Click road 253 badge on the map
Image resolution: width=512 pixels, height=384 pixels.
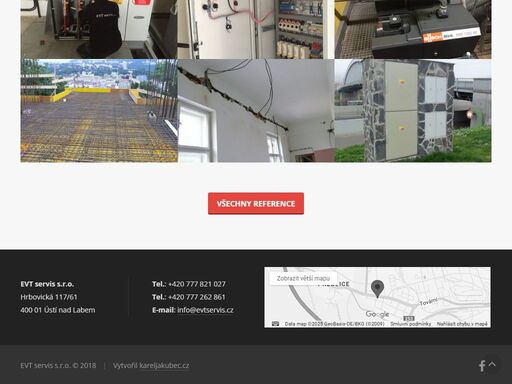point(409,318)
